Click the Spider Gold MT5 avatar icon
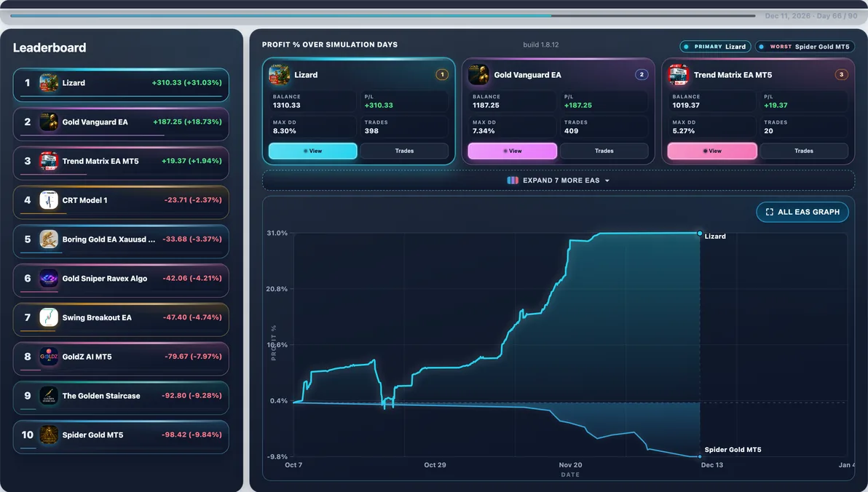868x492 pixels. click(x=49, y=435)
